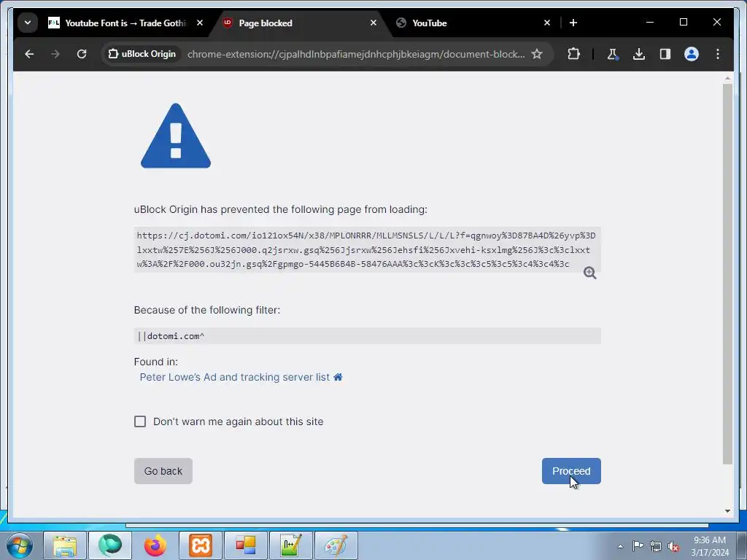Click the home icon next to Peter Lowe's list
The image size is (747, 560).
338,377
